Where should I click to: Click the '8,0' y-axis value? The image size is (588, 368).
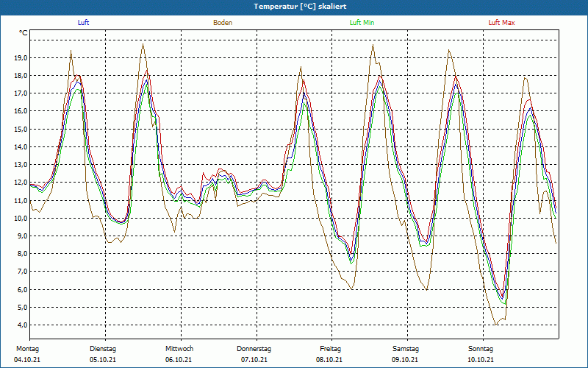click(22, 254)
